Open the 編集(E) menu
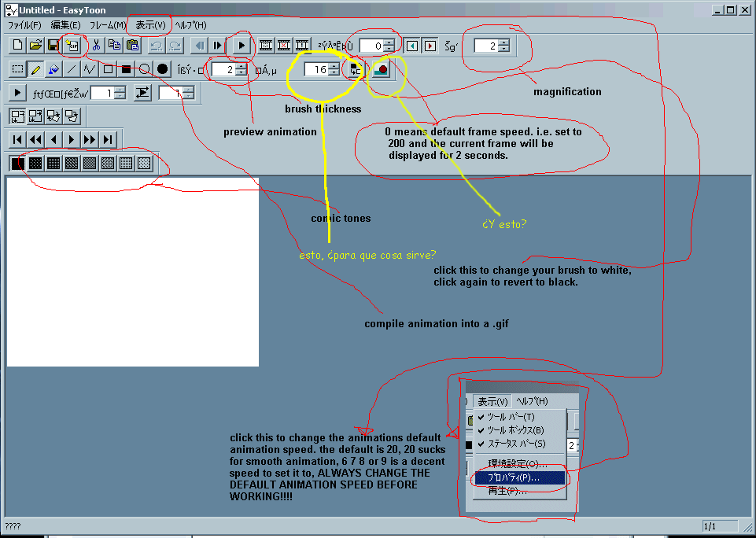Screen dimensions: 756x538 (65, 25)
